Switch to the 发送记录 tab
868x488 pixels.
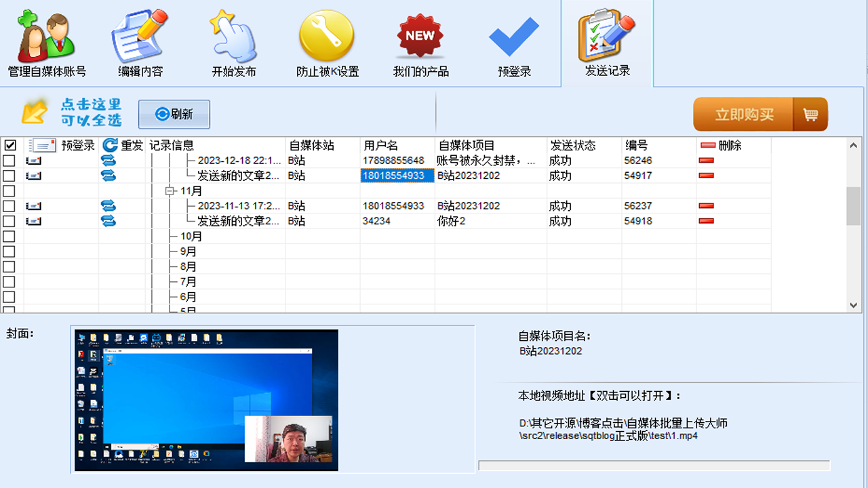pyautogui.click(x=606, y=41)
